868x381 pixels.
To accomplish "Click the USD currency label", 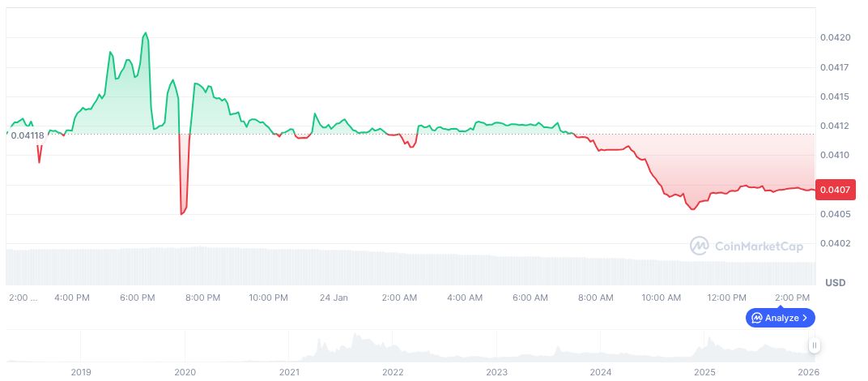I will (836, 283).
